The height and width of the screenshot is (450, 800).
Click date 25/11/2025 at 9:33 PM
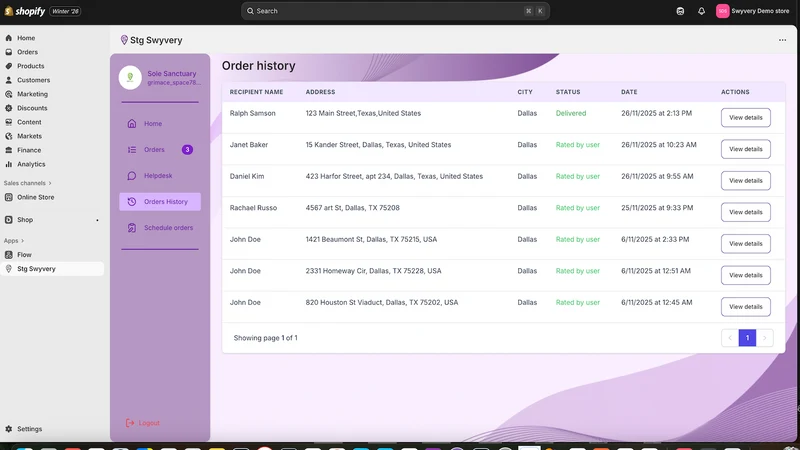tap(657, 208)
